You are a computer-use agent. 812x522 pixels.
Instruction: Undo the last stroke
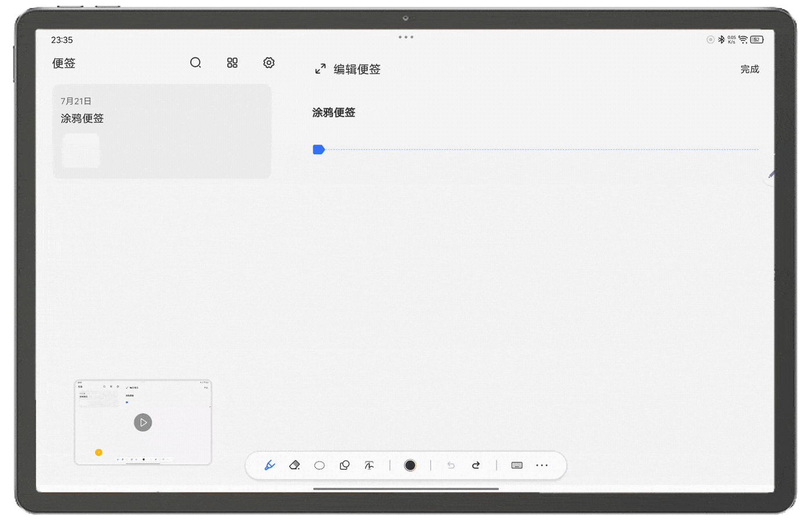451,465
